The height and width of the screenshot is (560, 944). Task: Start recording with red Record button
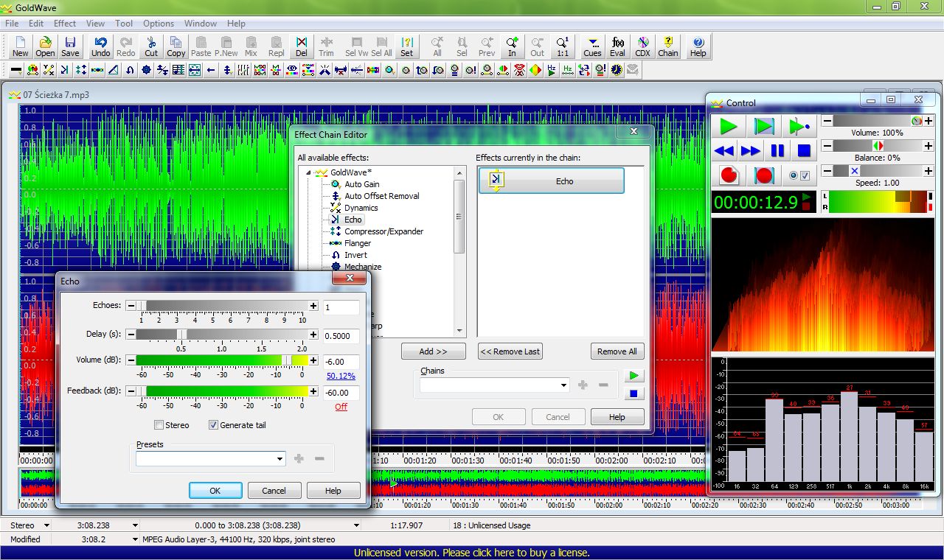point(729,175)
